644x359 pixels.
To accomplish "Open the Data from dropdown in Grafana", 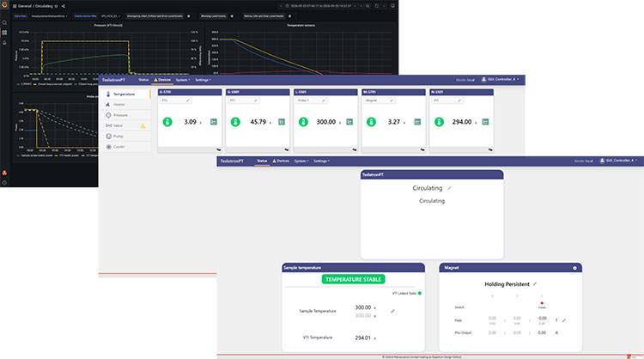I will 49,16.
